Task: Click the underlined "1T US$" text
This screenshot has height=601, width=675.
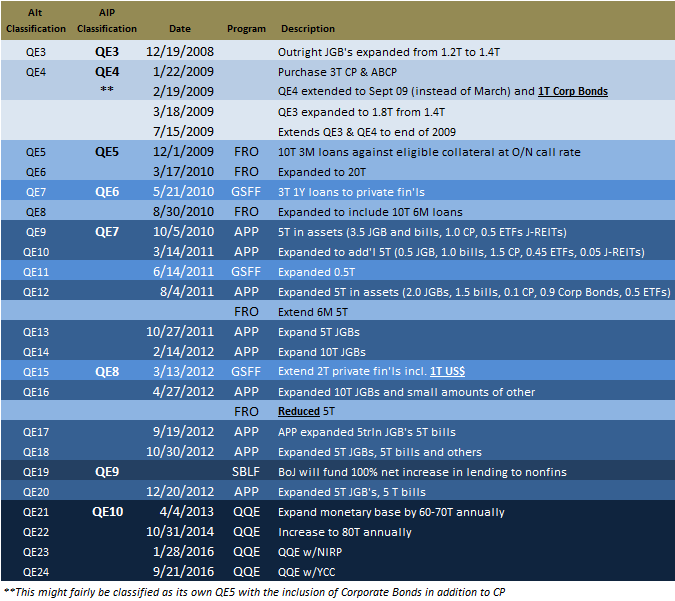Action: [447, 371]
